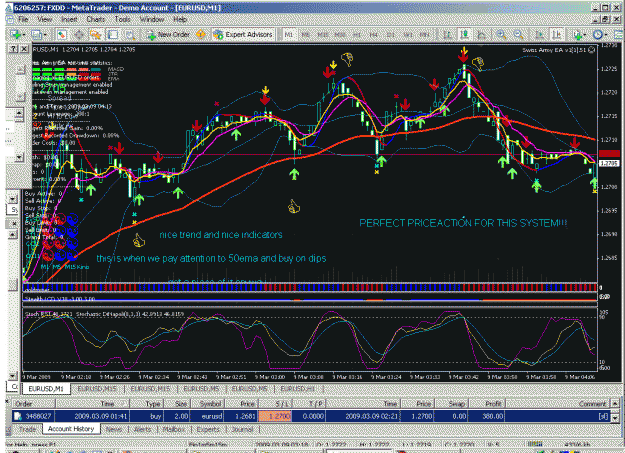Toggle the Data Window crosshair icon
The height and width of the screenshot is (453, 625).
coord(79,35)
